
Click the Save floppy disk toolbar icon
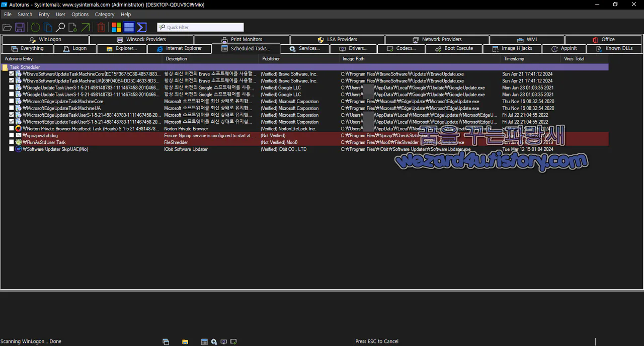pos(20,27)
